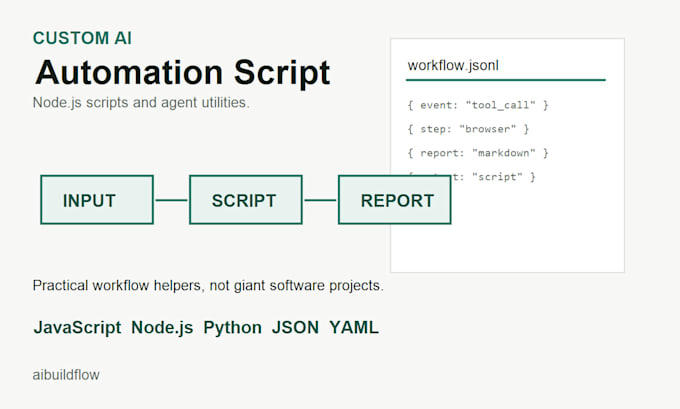Click the 'Practical workflow helpers' sentence
Image resolution: width=680 pixels, height=409 pixels.
208,285
